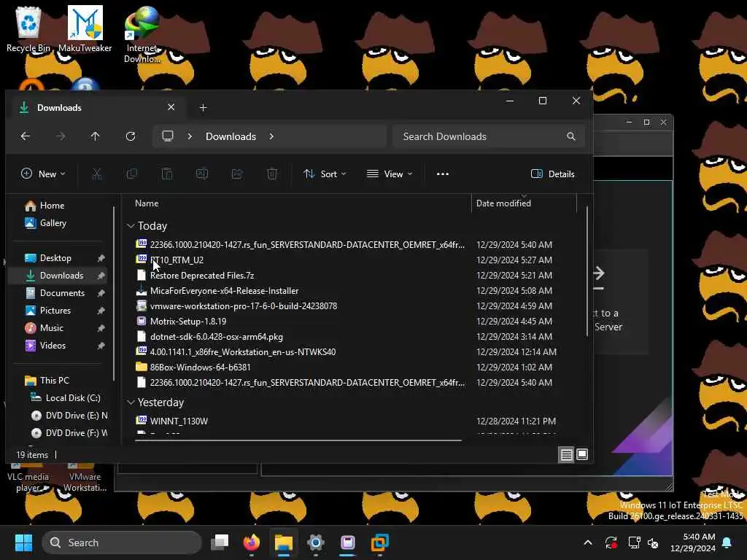
Task: Open Recycle Bin on desktop
Action: tap(28, 29)
